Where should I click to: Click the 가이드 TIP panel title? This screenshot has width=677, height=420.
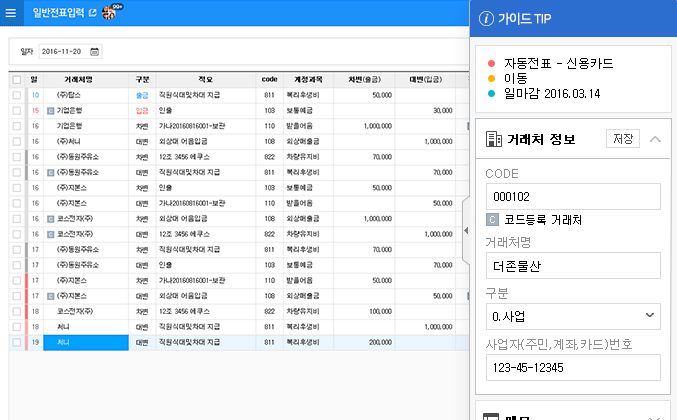pos(524,19)
